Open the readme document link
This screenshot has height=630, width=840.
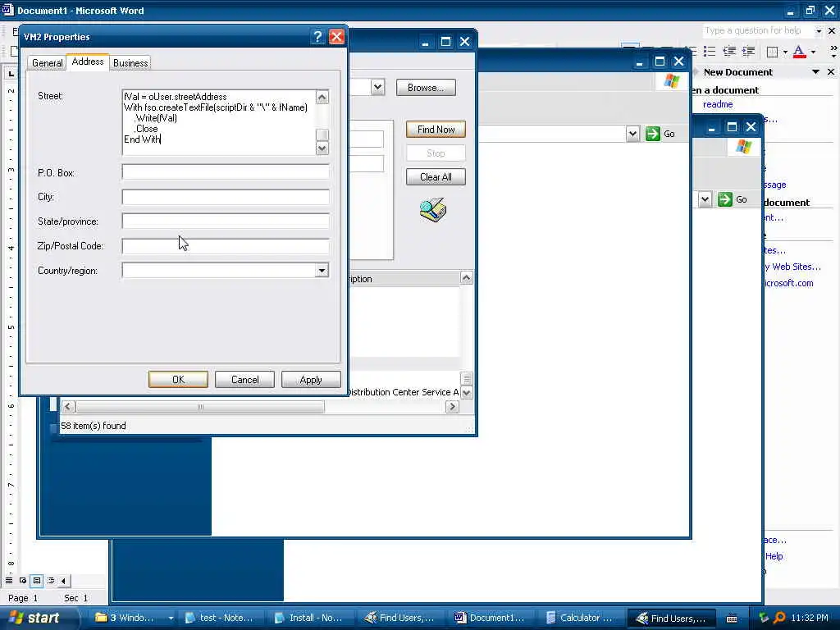pos(718,104)
